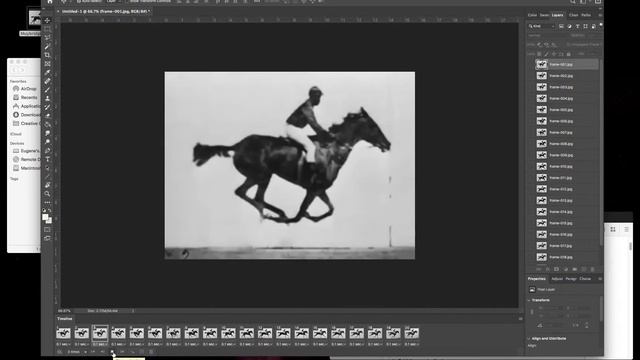Open the Edit Toolbar three-dots button
Image resolution: width=640 pixels, height=360 pixels.
coord(47,202)
